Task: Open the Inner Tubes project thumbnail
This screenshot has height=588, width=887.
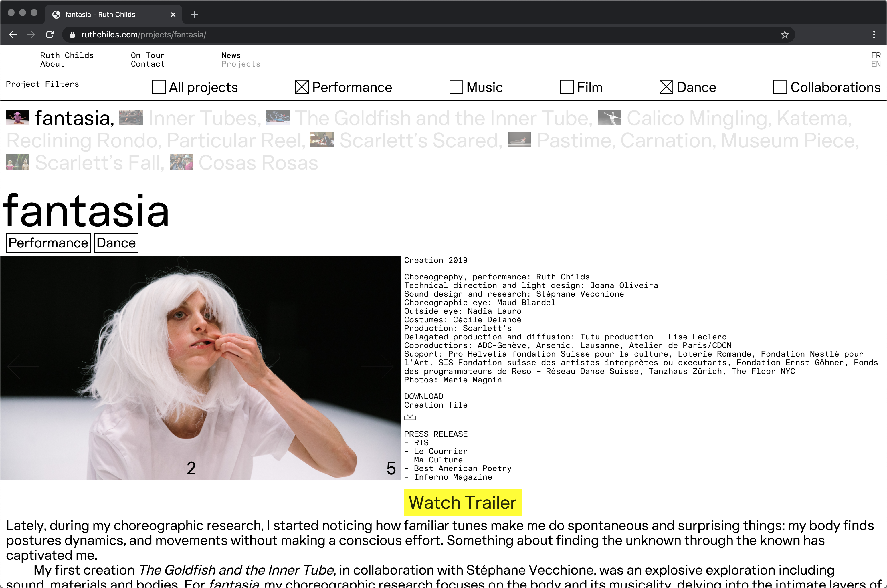Action: 131,117
